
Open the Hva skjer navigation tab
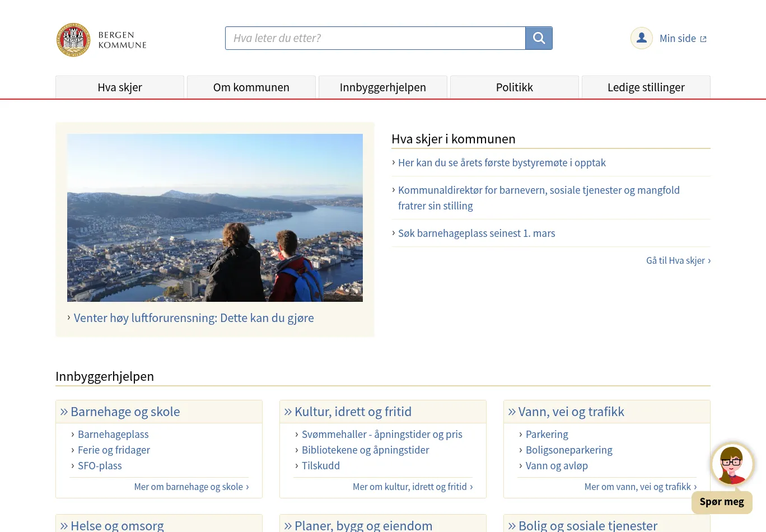[x=120, y=87]
